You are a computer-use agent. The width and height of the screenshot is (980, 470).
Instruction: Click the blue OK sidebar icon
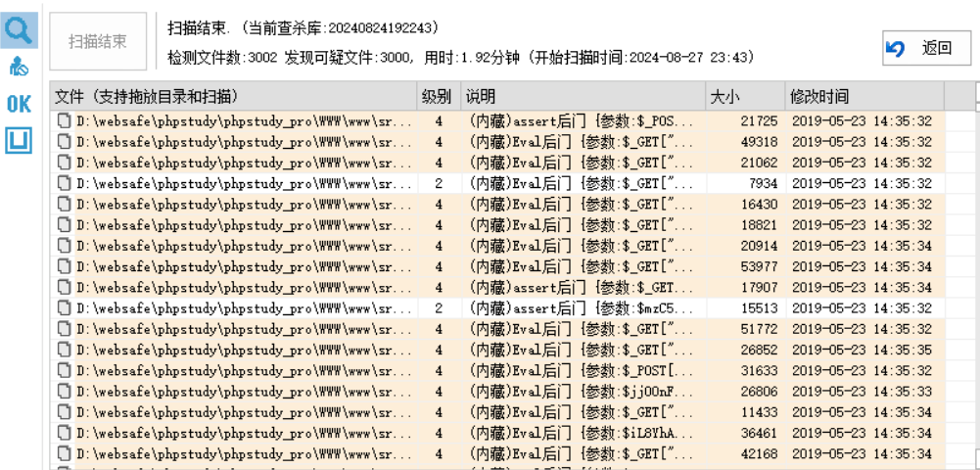(x=19, y=105)
